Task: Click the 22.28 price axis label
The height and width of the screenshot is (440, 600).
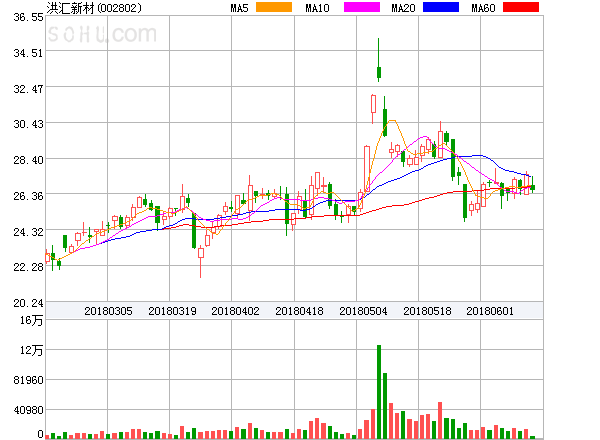Action: pyautogui.click(x=28, y=267)
